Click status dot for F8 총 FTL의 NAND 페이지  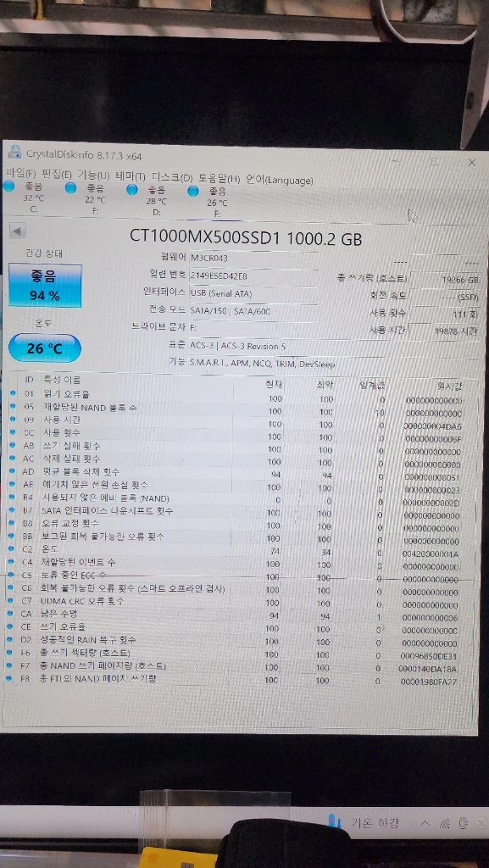pyautogui.click(x=10, y=677)
